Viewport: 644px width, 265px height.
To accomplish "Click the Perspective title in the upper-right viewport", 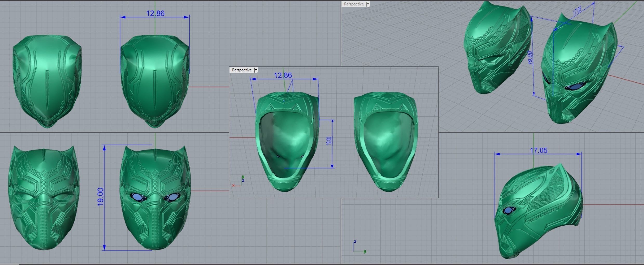I will (354, 4).
